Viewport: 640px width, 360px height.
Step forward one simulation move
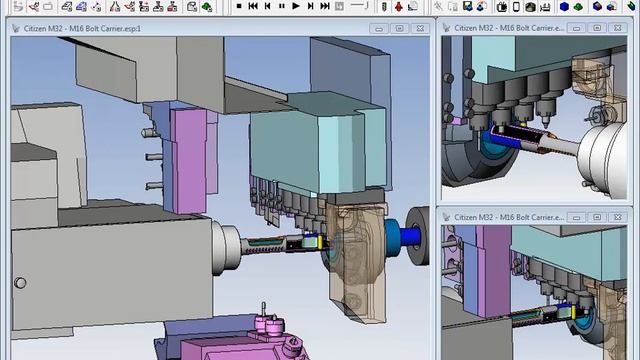click(310, 6)
